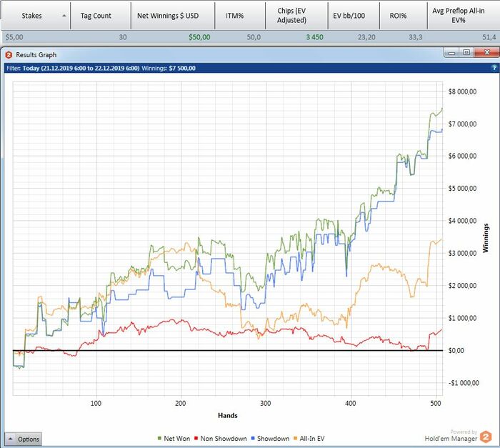Click the $6 000,00 axis label
This screenshot has width=500, height=448.
point(462,156)
